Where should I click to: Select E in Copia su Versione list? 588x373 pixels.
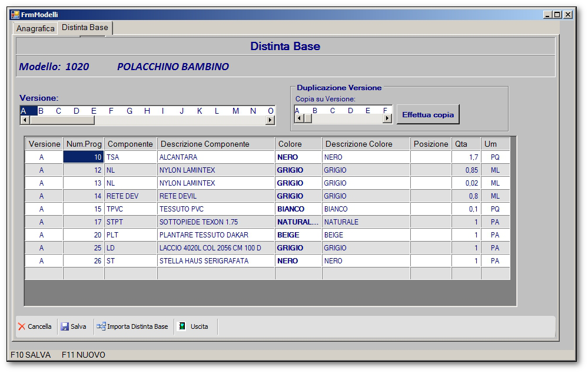367,111
